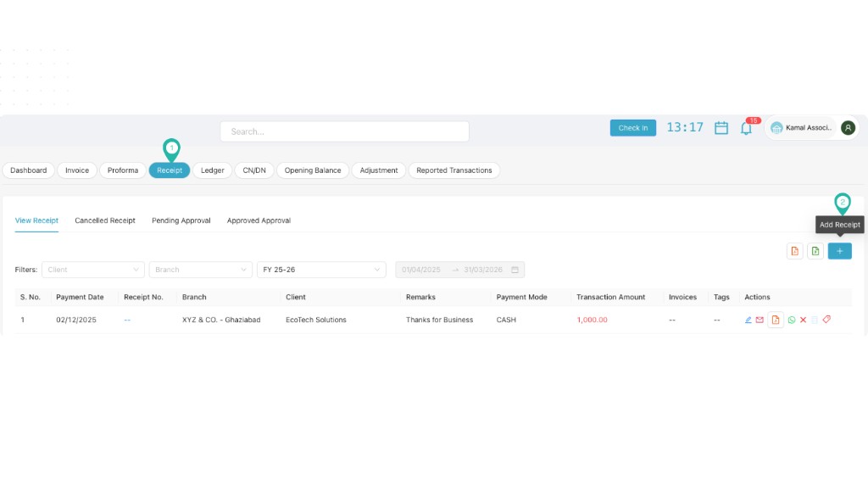
Task: Click the user profile avatar icon
Action: point(848,128)
